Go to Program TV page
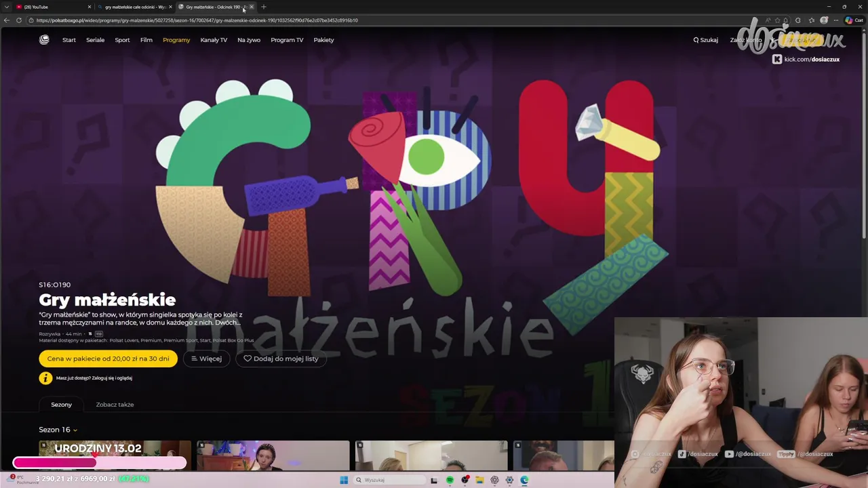The width and height of the screenshot is (868, 488). [x=287, y=40]
